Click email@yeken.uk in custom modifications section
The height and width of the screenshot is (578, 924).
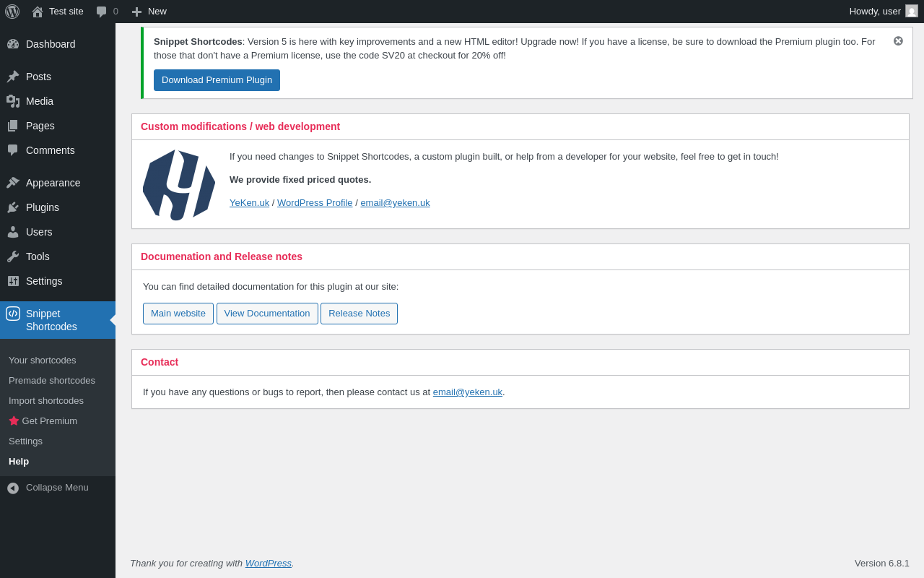pos(395,203)
